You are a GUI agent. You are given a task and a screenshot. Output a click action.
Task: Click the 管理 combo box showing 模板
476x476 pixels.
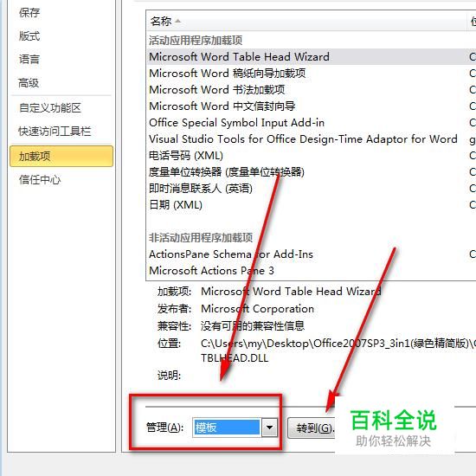tap(235, 428)
